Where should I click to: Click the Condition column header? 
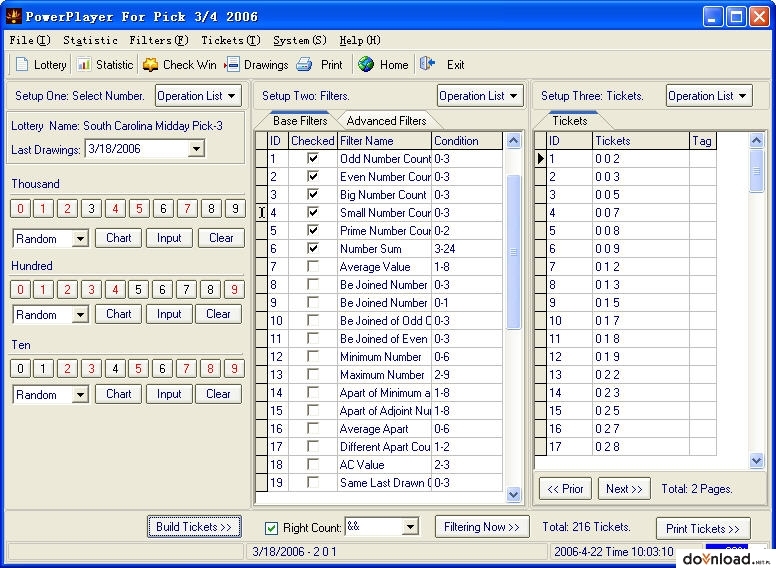click(x=467, y=141)
